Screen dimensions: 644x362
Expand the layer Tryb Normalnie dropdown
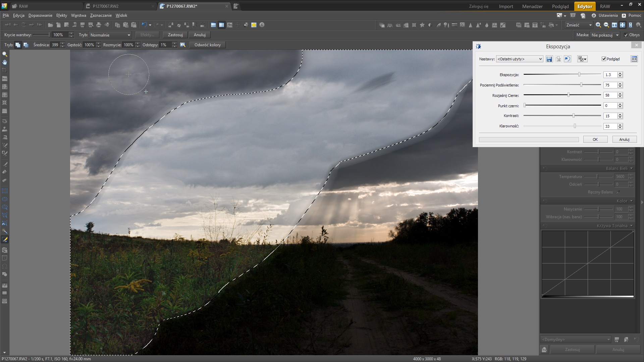coord(110,35)
